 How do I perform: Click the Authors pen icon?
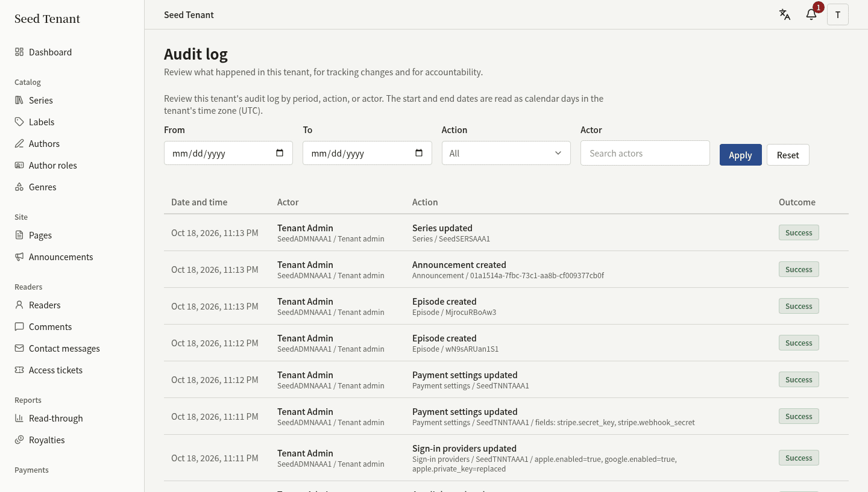tap(19, 143)
